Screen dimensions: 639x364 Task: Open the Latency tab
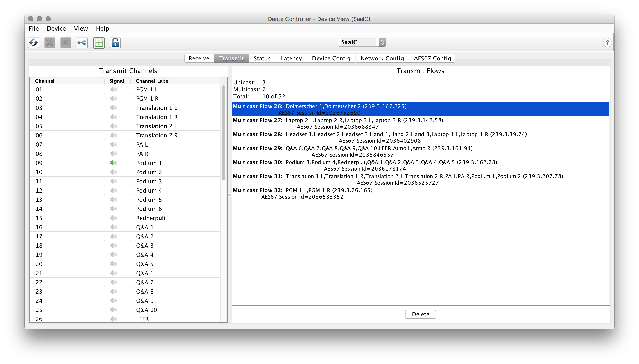click(291, 58)
